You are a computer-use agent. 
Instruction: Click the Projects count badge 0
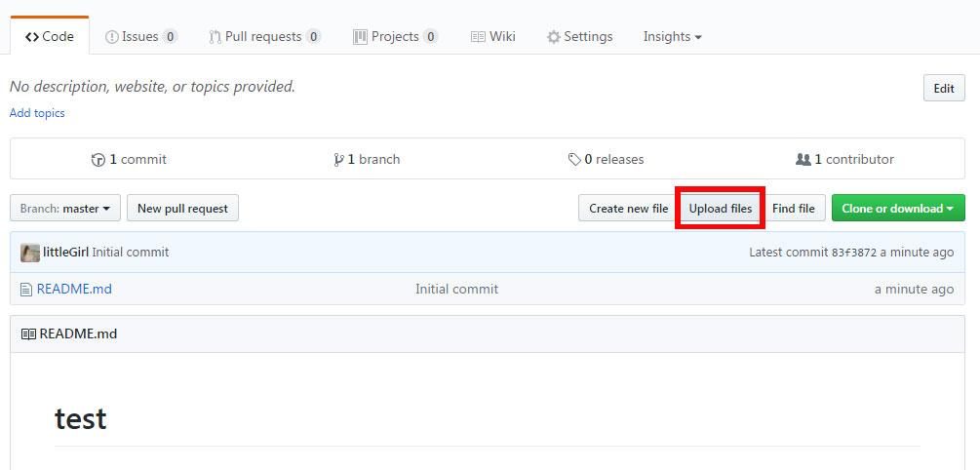tap(430, 37)
